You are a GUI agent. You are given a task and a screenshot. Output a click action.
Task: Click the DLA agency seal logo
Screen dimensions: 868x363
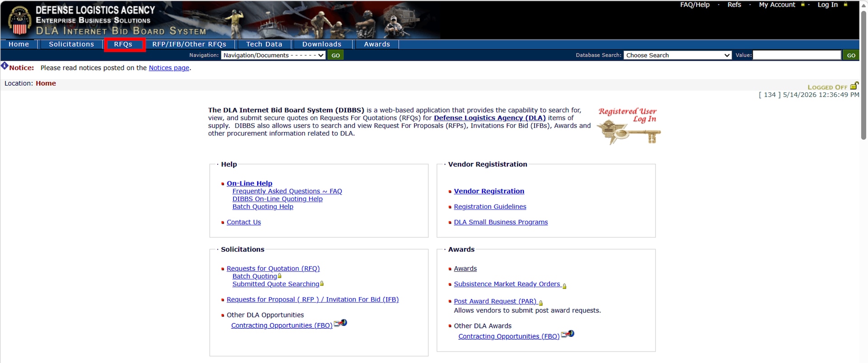coord(19,20)
